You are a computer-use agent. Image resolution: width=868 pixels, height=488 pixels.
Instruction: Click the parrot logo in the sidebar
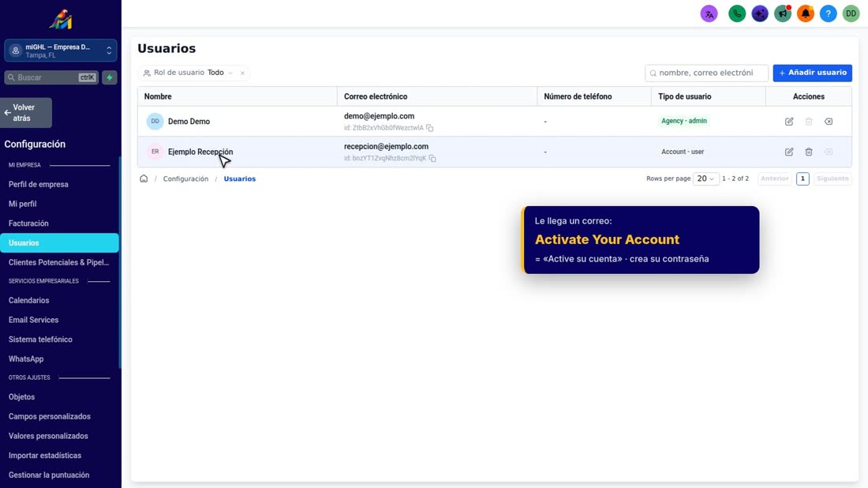(60, 20)
